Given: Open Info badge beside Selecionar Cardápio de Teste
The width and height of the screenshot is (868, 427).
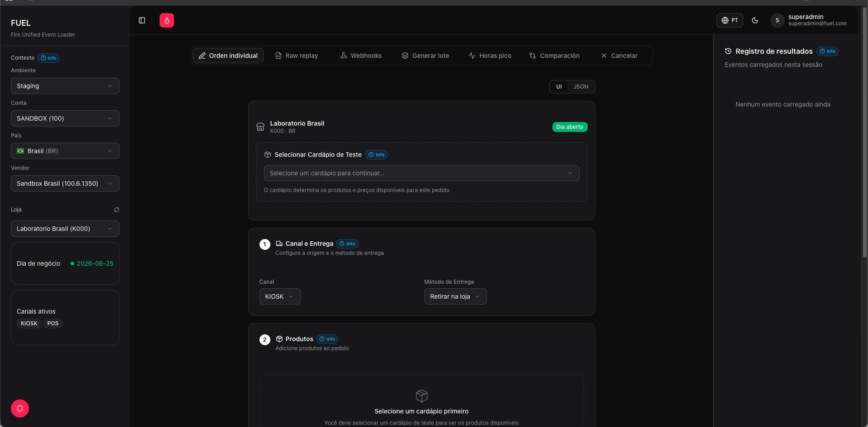Looking at the screenshot, I should coord(377,155).
